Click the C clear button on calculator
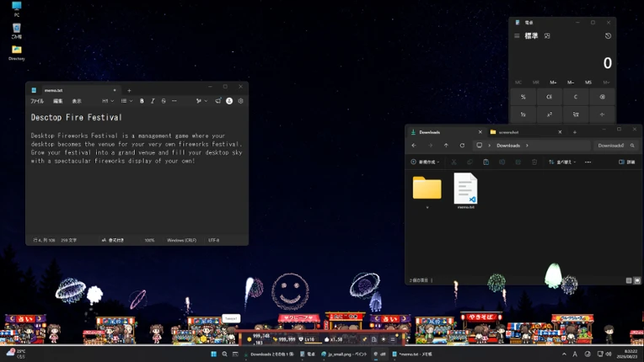Image resolution: width=644 pixels, height=362 pixels. coord(576,97)
